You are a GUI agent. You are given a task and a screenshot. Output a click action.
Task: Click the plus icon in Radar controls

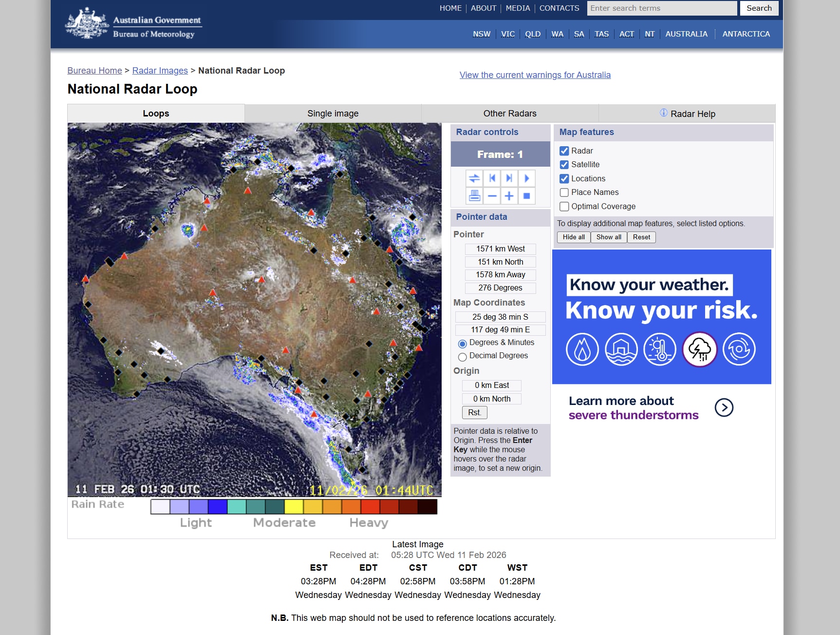509,196
